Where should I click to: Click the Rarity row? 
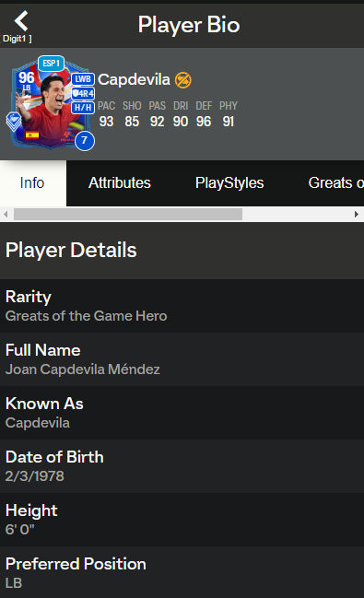click(x=182, y=306)
